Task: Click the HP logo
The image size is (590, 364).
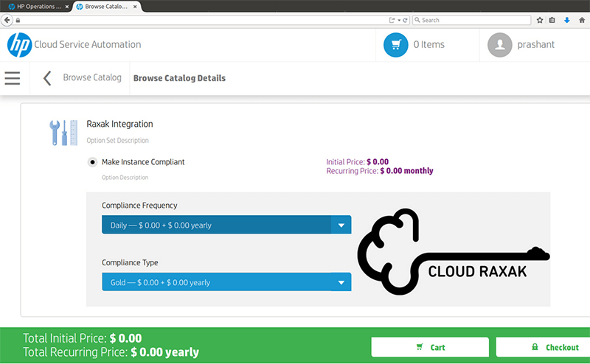Action: pyautogui.click(x=19, y=45)
